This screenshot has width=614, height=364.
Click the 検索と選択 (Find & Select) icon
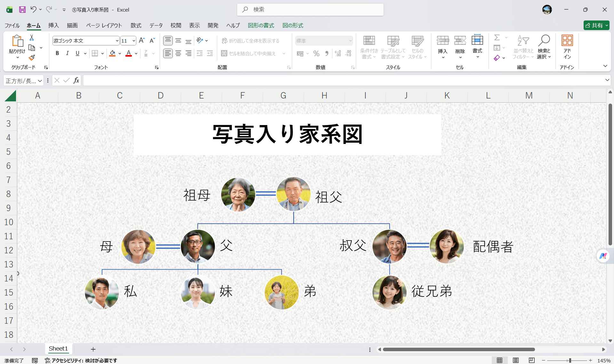[x=544, y=47]
